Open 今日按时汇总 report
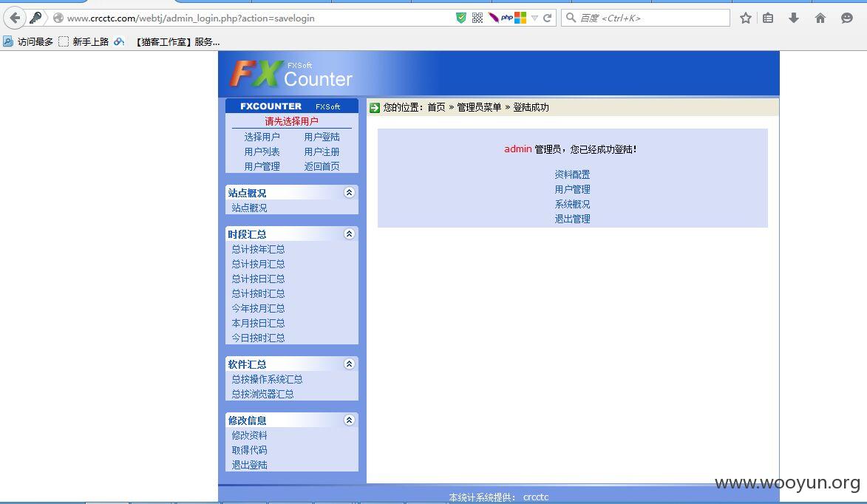 (258, 338)
